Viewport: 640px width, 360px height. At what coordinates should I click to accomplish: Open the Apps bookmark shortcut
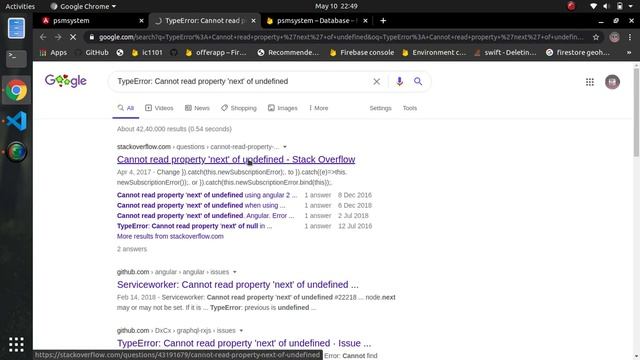pos(53,53)
